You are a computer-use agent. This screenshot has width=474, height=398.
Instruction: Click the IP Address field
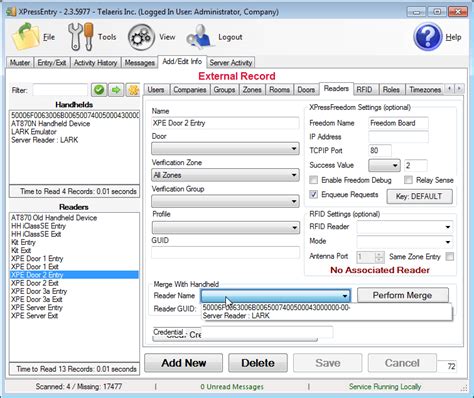click(398, 137)
